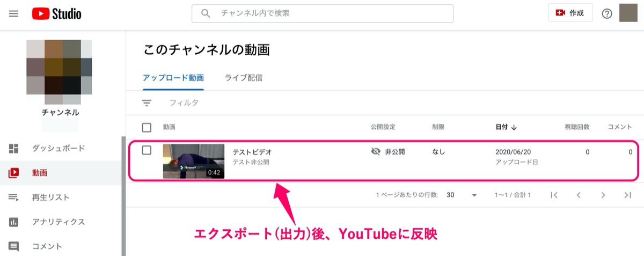Viewport: 644px width, 256px height.
Task: Click the sidebar scrollbar
Action: (x=123, y=196)
